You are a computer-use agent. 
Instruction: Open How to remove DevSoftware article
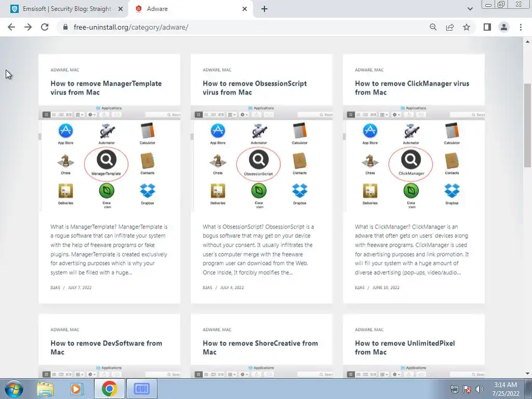click(x=106, y=348)
